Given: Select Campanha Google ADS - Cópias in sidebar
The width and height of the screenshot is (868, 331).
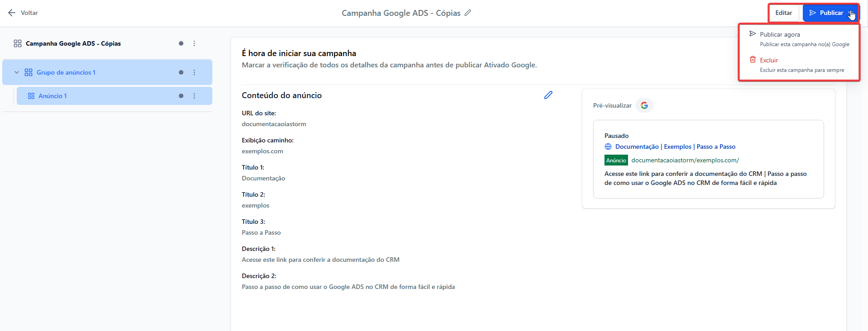Looking at the screenshot, I should point(73,43).
